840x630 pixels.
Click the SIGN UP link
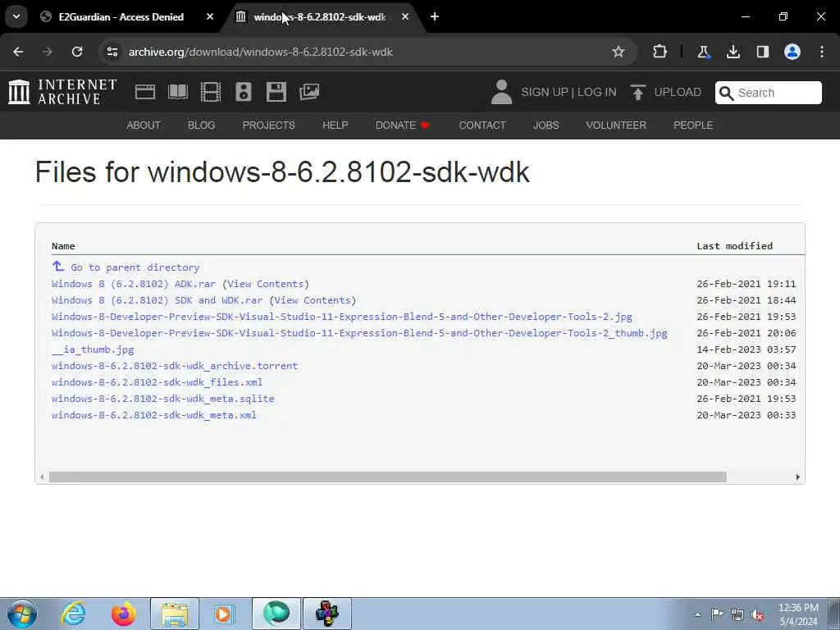[545, 92]
